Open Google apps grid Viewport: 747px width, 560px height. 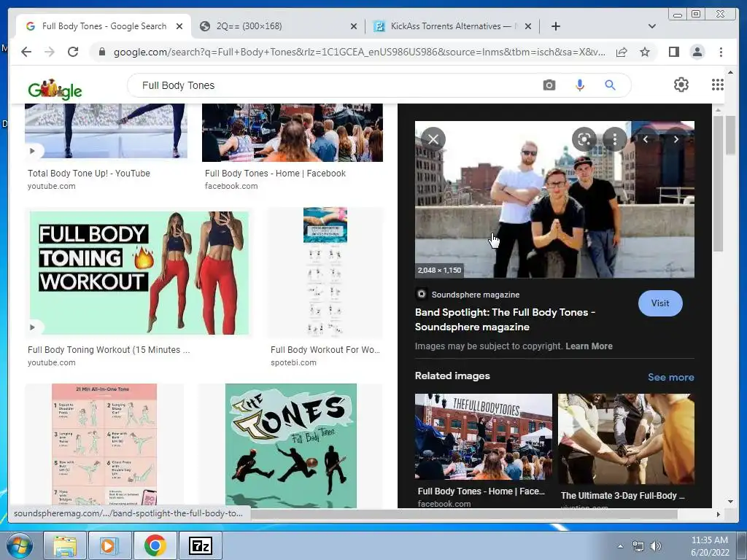(718, 85)
